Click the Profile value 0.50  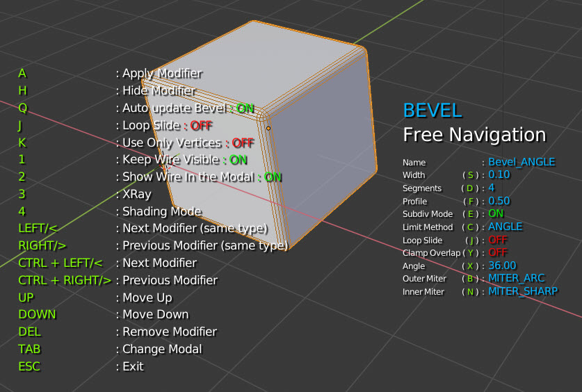pyautogui.click(x=499, y=201)
